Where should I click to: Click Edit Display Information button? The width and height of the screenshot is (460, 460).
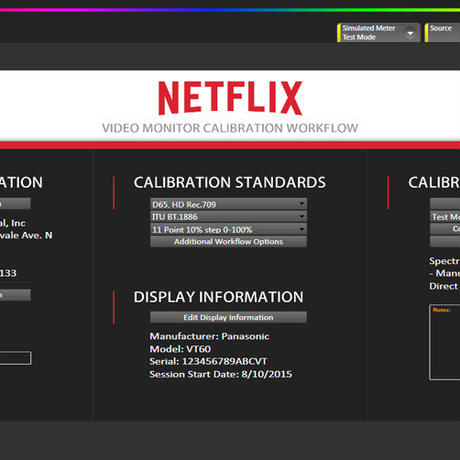pyautogui.click(x=228, y=317)
